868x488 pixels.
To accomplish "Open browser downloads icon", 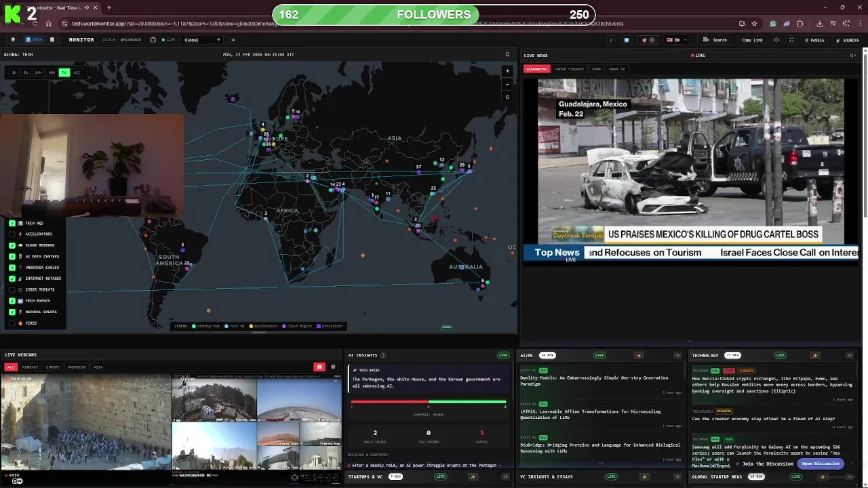I will [819, 24].
